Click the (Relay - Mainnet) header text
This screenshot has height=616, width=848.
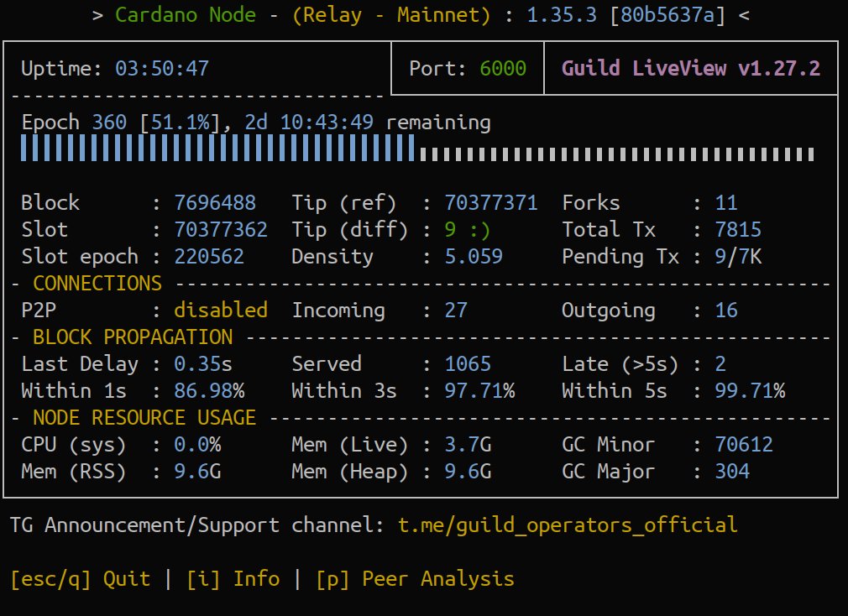click(391, 15)
